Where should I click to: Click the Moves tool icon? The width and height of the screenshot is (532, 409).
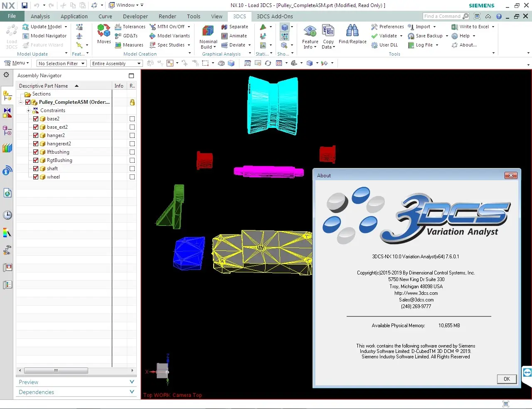coord(104,34)
